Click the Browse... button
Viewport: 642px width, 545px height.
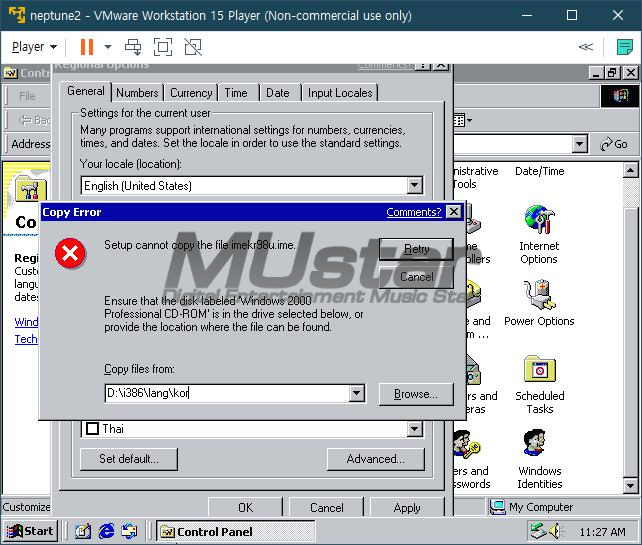click(x=416, y=394)
